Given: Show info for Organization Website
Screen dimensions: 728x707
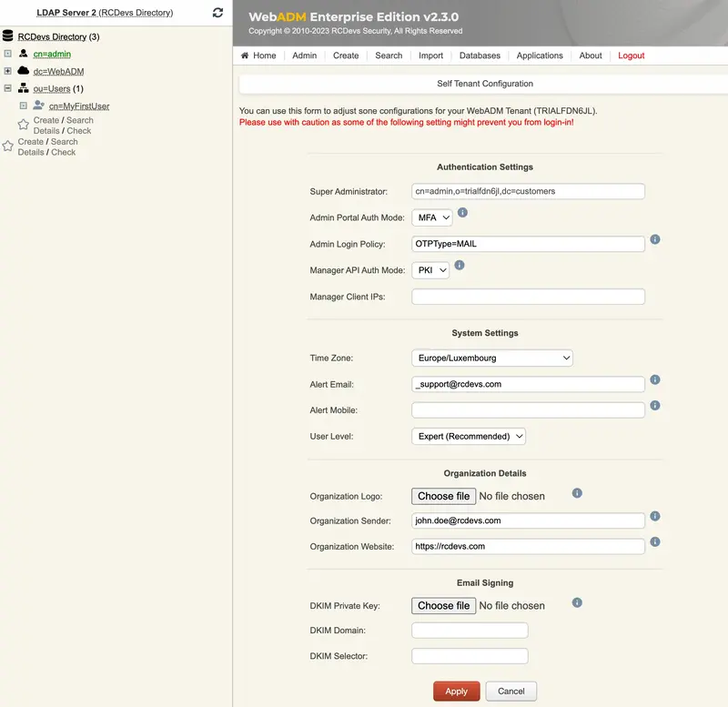Looking at the screenshot, I should pyautogui.click(x=655, y=541).
